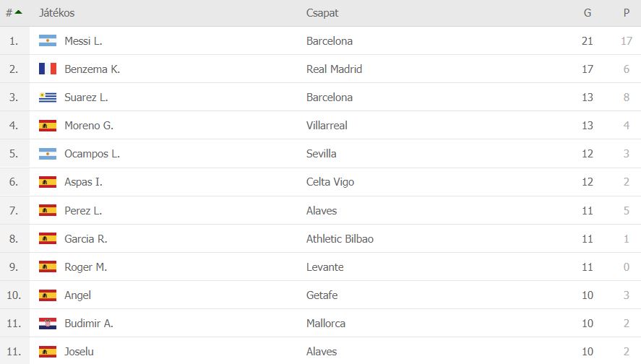641x364 pixels.
Task: Open the Athletic Bilbao team link
Action: click(340, 238)
